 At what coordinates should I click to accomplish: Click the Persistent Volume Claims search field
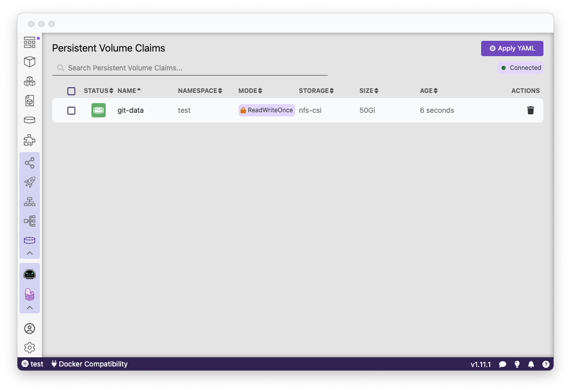click(189, 67)
